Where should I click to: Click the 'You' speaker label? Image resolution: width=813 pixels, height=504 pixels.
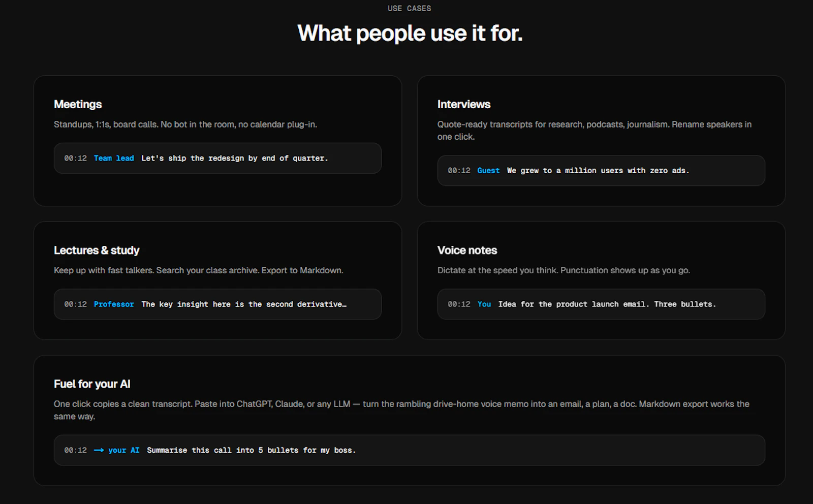(484, 304)
